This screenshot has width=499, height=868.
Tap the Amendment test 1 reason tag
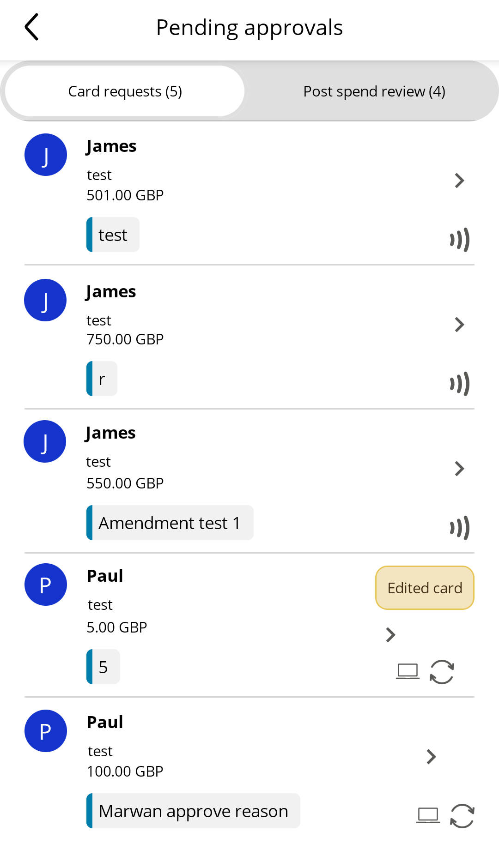[170, 523]
